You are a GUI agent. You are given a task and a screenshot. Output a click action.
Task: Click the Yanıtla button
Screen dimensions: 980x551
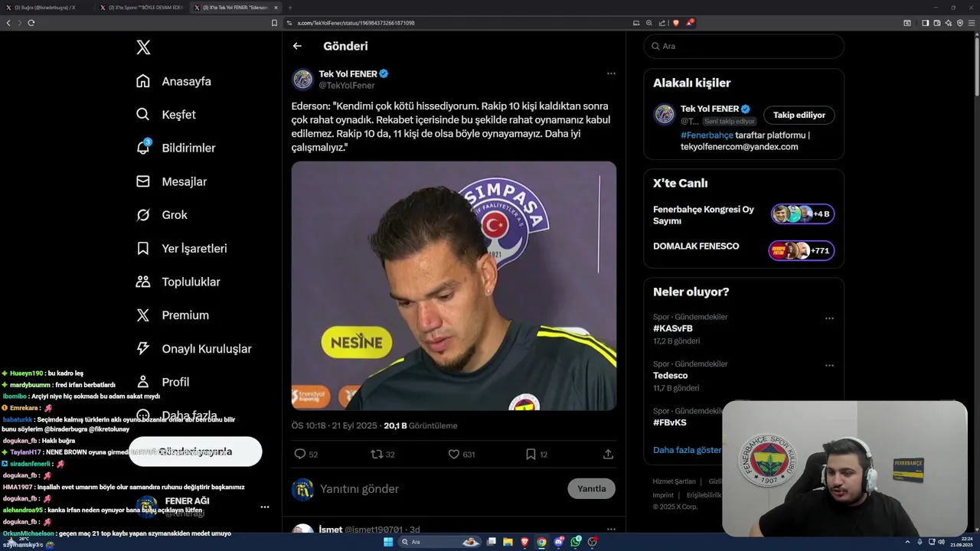tap(591, 488)
